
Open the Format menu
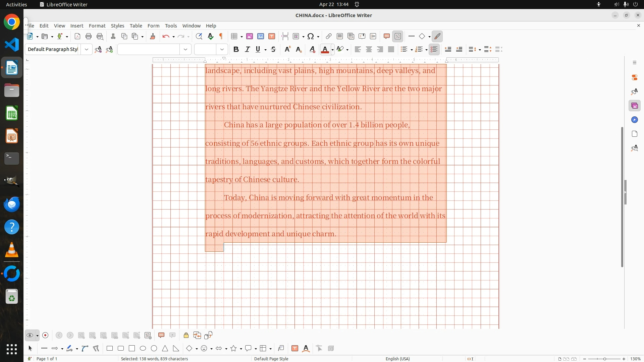(97, 25)
